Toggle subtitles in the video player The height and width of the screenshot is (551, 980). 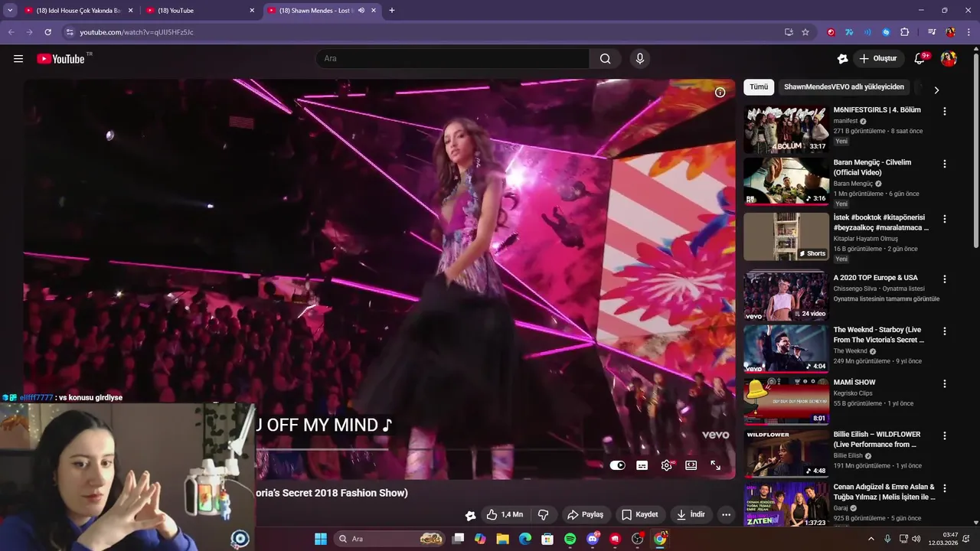click(642, 465)
